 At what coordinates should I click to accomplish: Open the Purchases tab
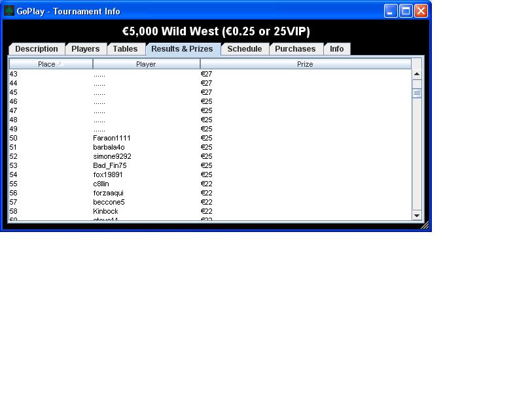tap(295, 49)
